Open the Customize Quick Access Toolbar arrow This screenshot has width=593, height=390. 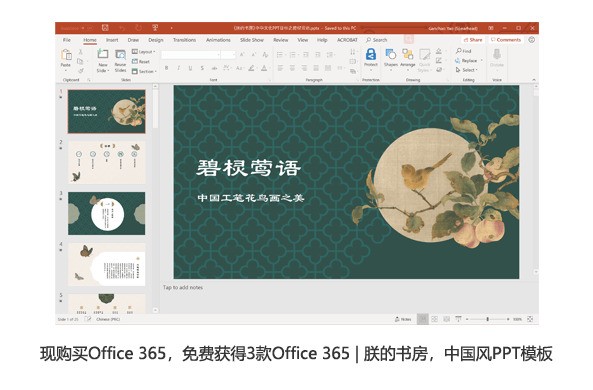point(171,28)
